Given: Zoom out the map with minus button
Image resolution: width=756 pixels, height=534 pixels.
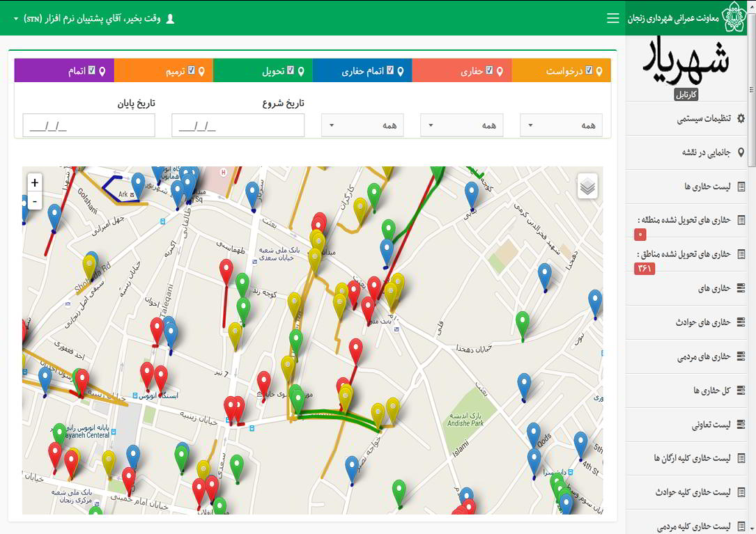Looking at the screenshot, I should (x=35, y=201).
